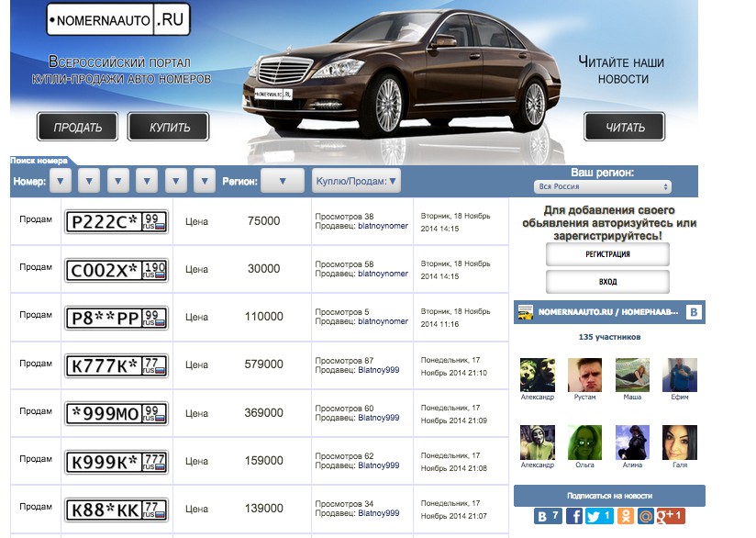Click the ВХОД button

pos(607,281)
